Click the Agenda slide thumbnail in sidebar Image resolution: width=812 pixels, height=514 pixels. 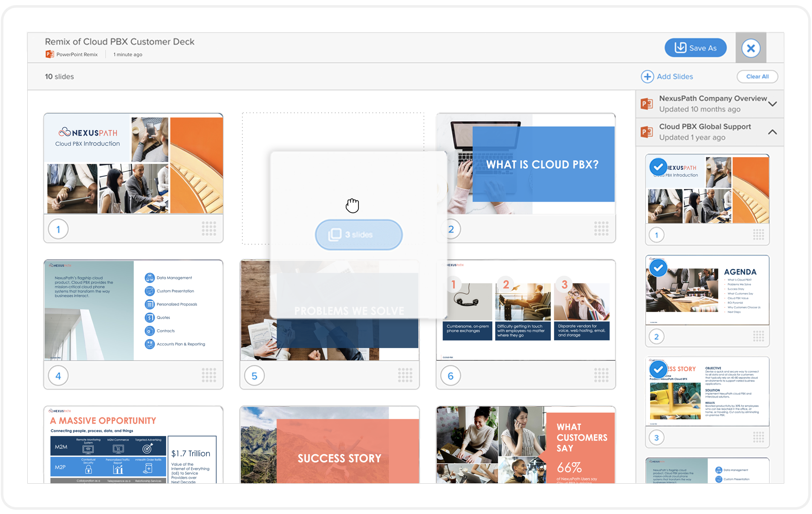(707, 290)
